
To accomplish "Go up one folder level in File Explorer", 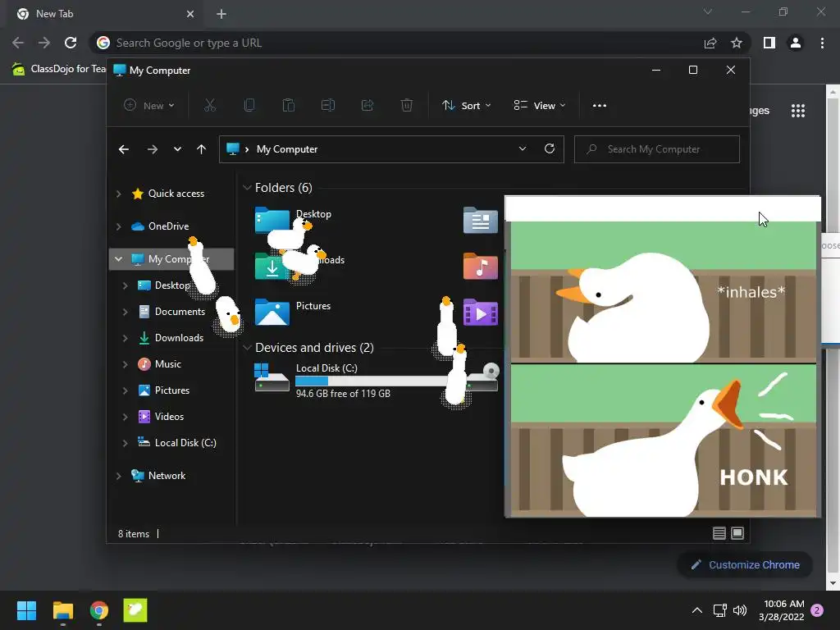I will pyautogui.click(x=202, y=149).
